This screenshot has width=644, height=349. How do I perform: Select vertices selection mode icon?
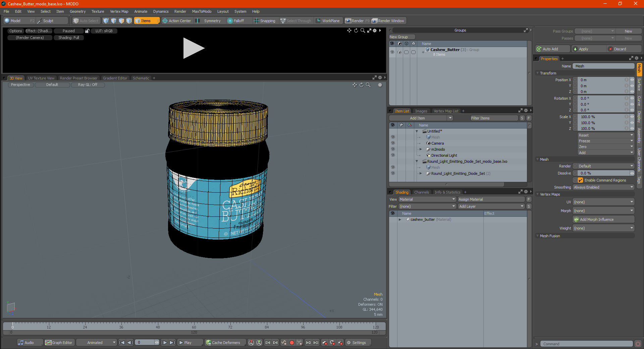106,21
